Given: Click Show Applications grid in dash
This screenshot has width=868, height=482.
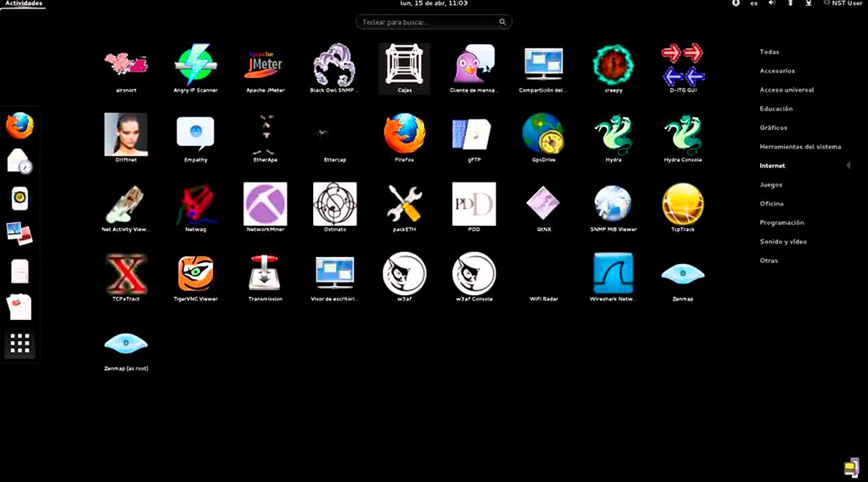Looking at the screenshot, I should coord(20,344).
